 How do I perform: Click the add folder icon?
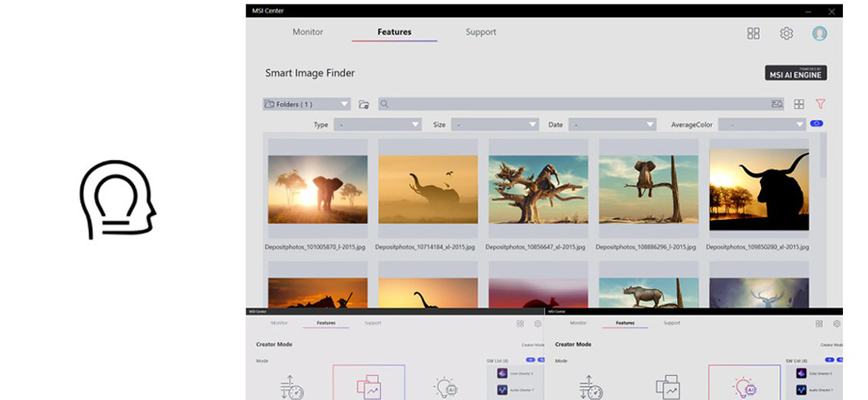point(364,104)
